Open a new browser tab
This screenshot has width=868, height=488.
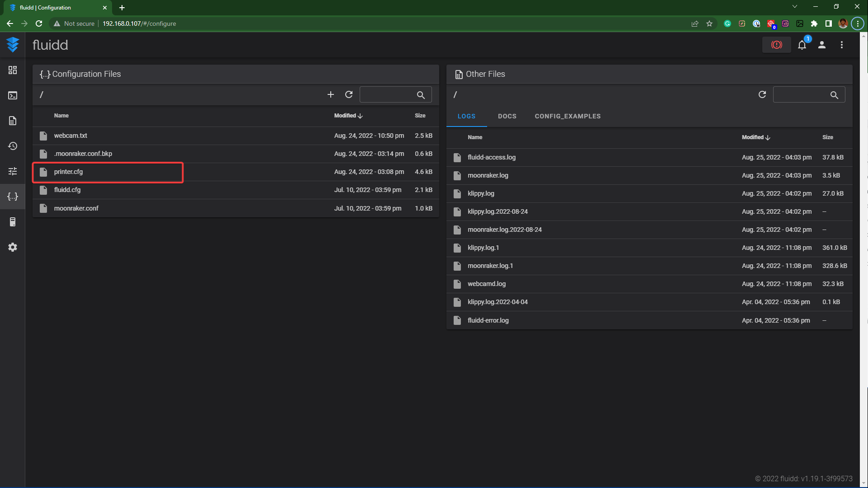(122, 8)
